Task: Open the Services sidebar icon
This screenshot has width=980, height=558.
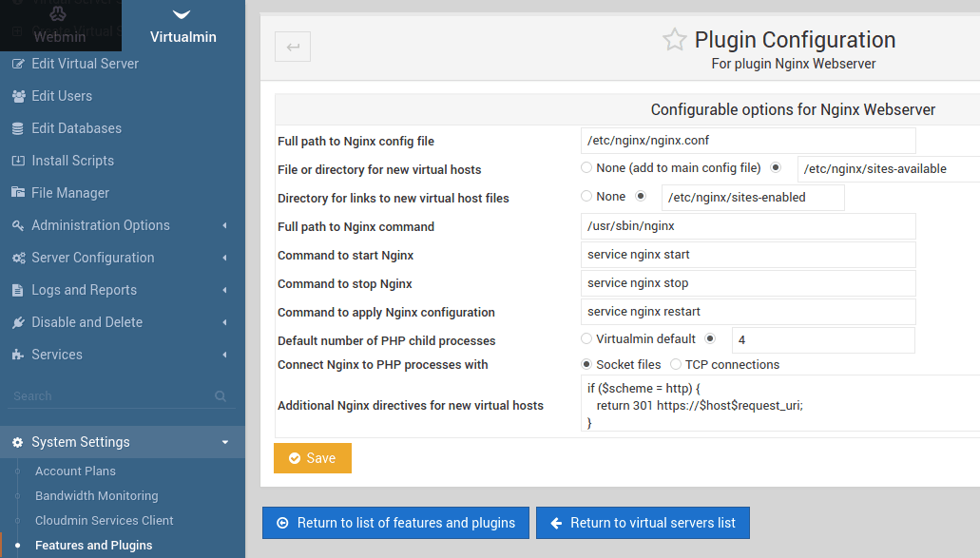Action: [x=16, y=354]
